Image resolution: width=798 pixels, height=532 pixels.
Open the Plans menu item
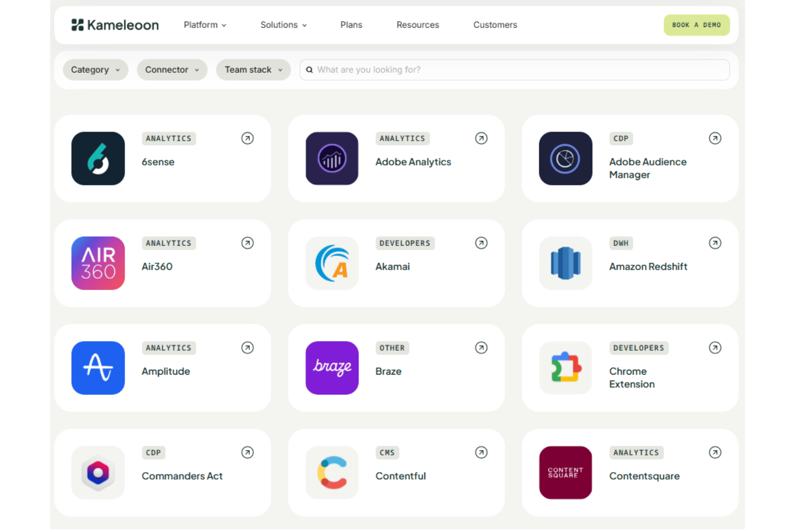[x=352, y=25]
